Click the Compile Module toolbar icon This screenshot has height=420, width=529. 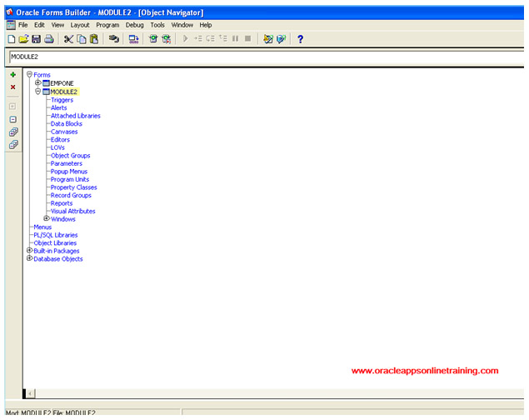pyautogui.click(x=133, y=39)
